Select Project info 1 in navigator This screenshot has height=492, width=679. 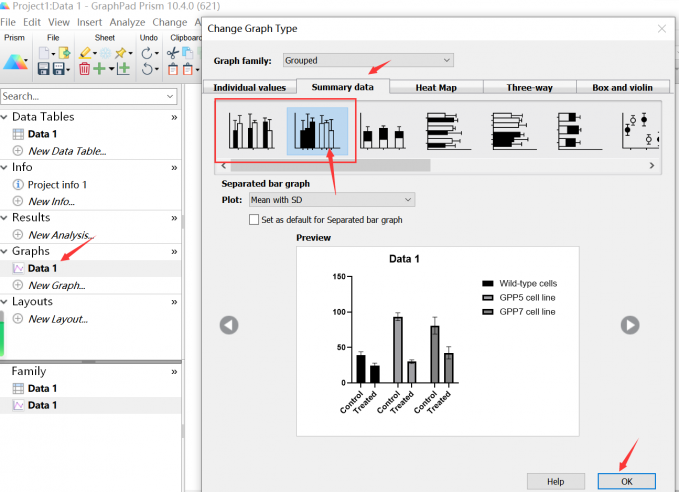(x=57, y=185)
